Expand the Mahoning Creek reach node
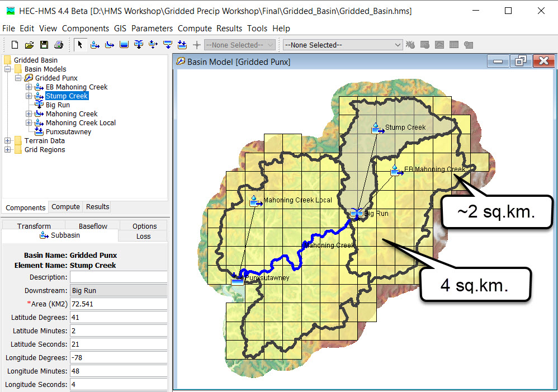Screen dimensions: 558x392 click(x=29, y=114)
